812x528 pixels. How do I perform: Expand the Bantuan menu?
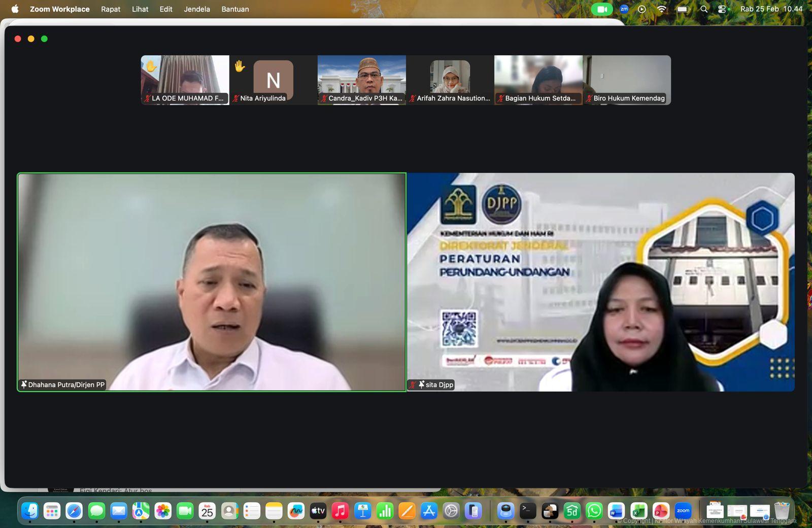(235, 9)
